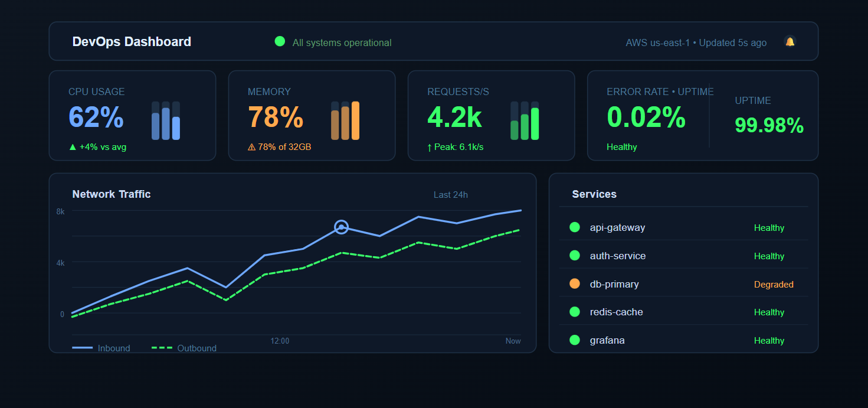Click the Degraded status label
This screenshot has height=408, width=868.
(774, 285)
